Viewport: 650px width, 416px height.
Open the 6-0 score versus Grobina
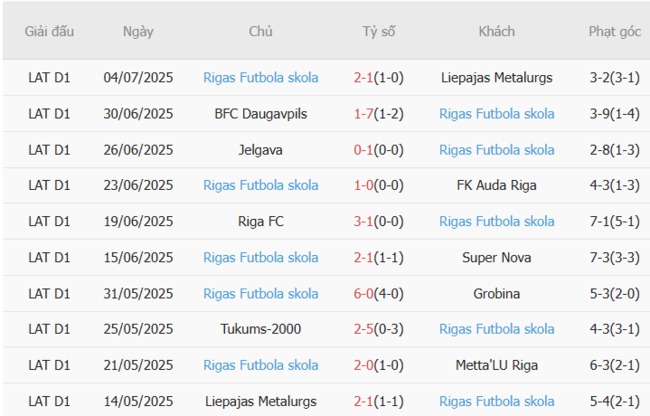(364, 293)
